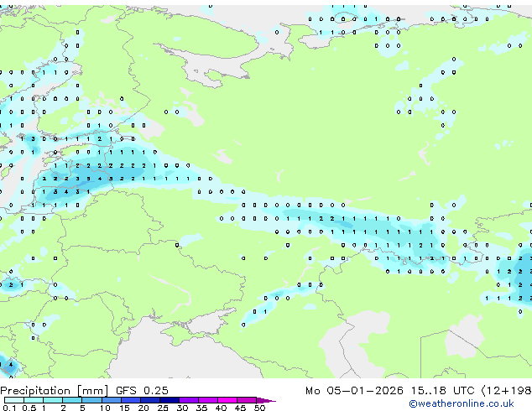Click the '10' legend value label
Screen dimensions: 532x411
click(105, 408)
